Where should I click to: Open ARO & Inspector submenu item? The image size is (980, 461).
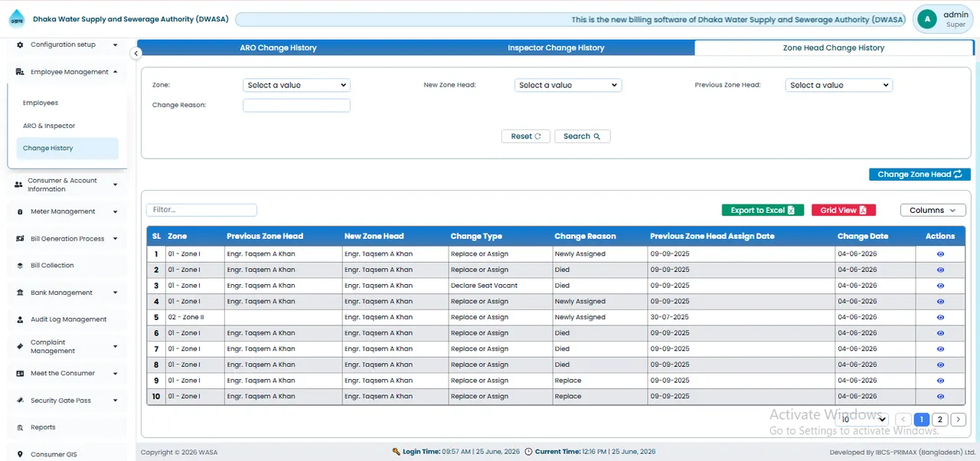49,126
